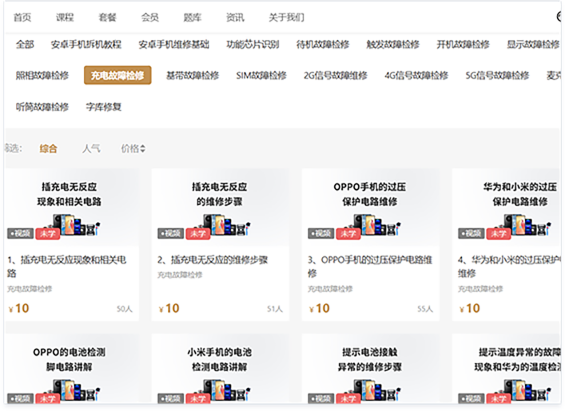The height and width of the screenshot is (411, 565).
Task: Select SIM故障检修 category
Action: (261, 75)
